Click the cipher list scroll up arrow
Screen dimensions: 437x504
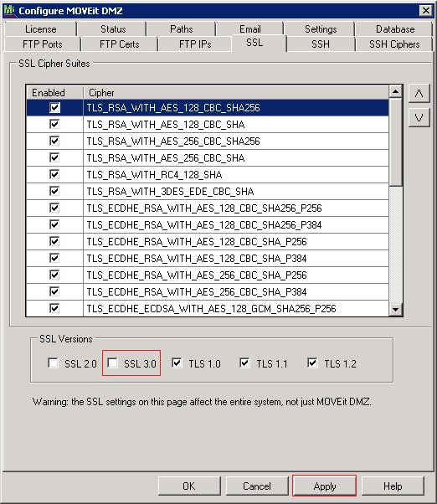(395, 92)
